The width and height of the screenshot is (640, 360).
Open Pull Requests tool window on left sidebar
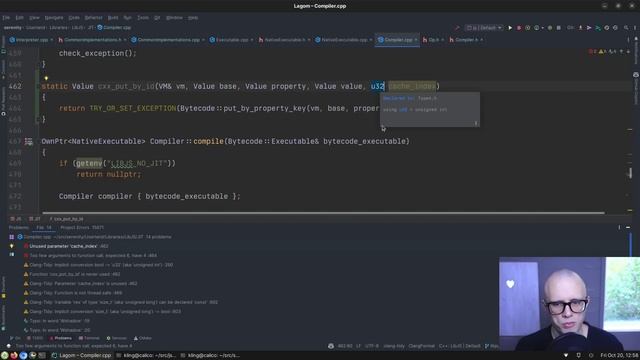coord(3,102)
